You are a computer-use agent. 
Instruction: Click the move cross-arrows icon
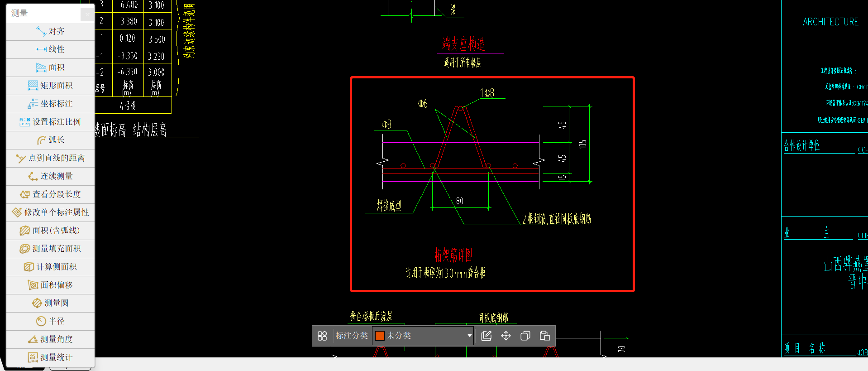coord(506,336)
